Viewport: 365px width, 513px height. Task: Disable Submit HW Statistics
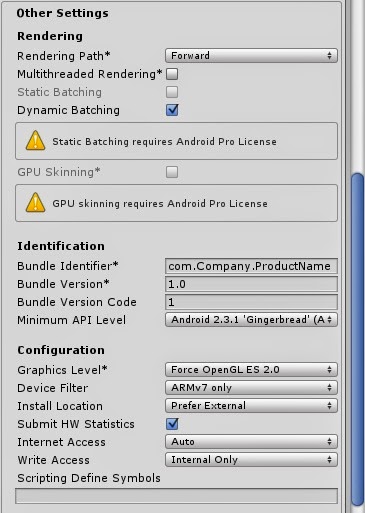coord(172,424)
